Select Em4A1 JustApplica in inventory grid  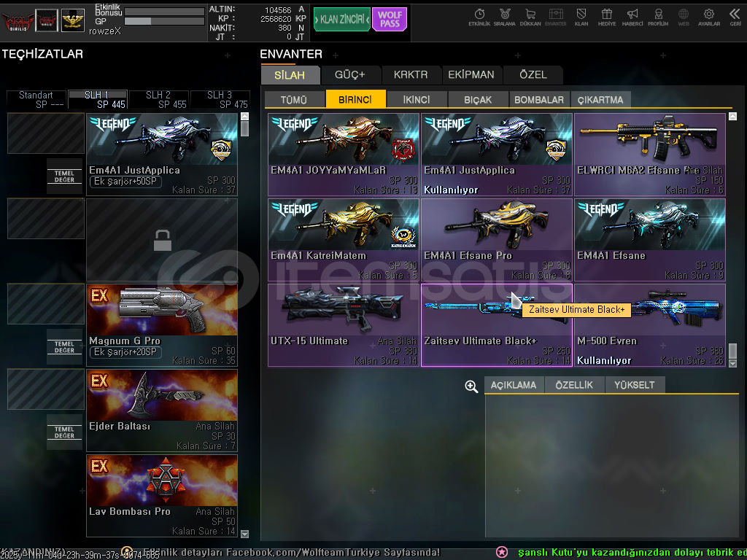[x=497, y=155]
